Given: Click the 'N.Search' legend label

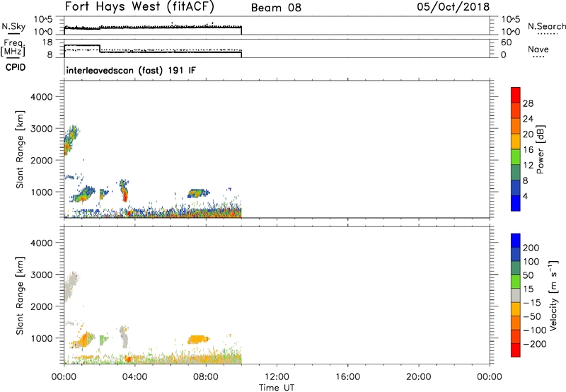Looking at the screenshot, I should point(547,26).
